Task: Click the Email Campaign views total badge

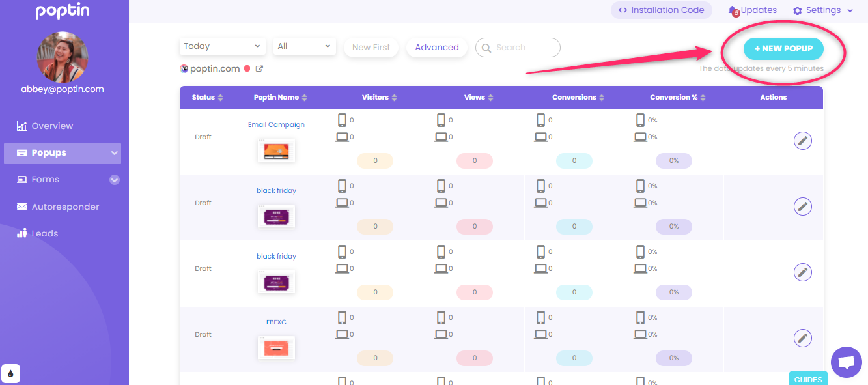Action: [x=475, y=161]
